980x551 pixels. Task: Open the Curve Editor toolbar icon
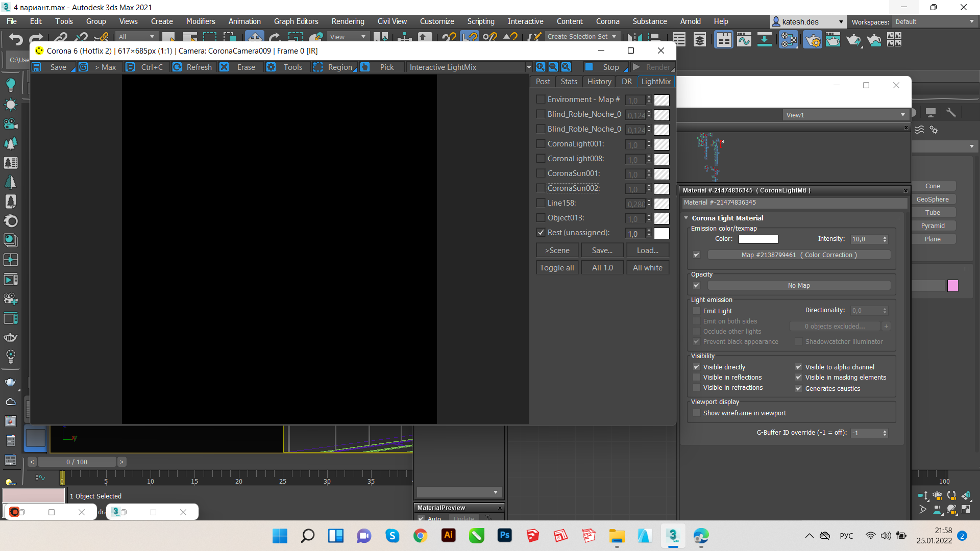pos(744,39)
